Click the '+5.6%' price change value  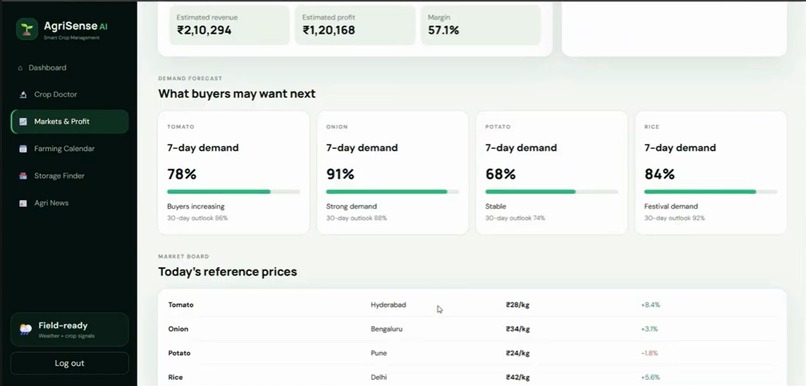click(650, 377)
